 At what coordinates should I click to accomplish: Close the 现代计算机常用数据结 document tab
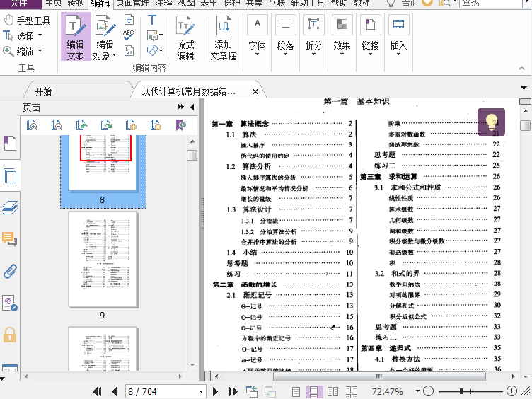pyautogui.click(x=255, y=91)
